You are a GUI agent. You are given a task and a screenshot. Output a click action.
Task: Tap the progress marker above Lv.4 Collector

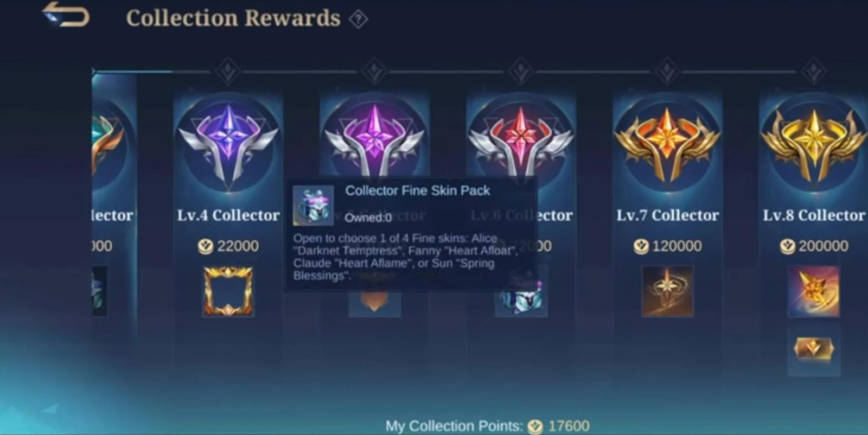point(228,71)
